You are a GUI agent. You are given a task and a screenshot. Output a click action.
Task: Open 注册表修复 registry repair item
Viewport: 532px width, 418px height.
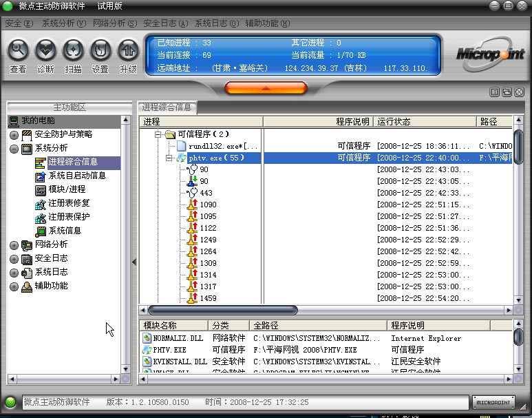(x=69, y=203)
